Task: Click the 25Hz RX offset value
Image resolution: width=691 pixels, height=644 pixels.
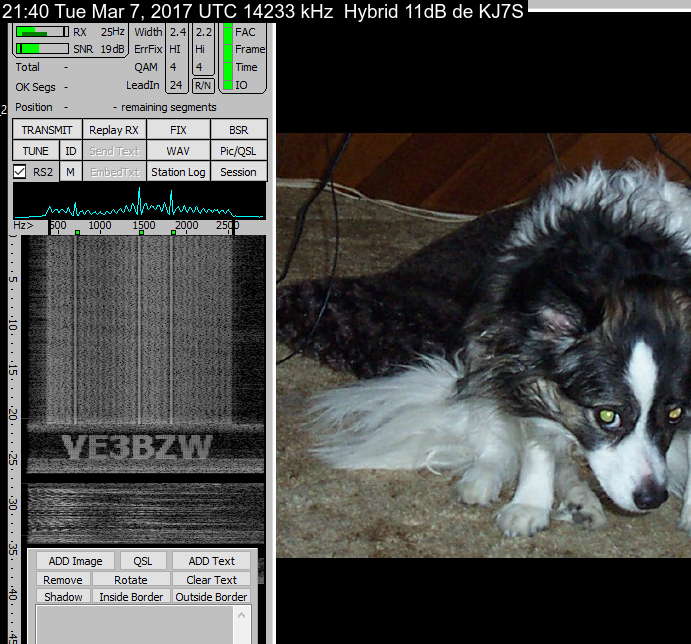Action: pyautogui.click(x=113, y=32)
